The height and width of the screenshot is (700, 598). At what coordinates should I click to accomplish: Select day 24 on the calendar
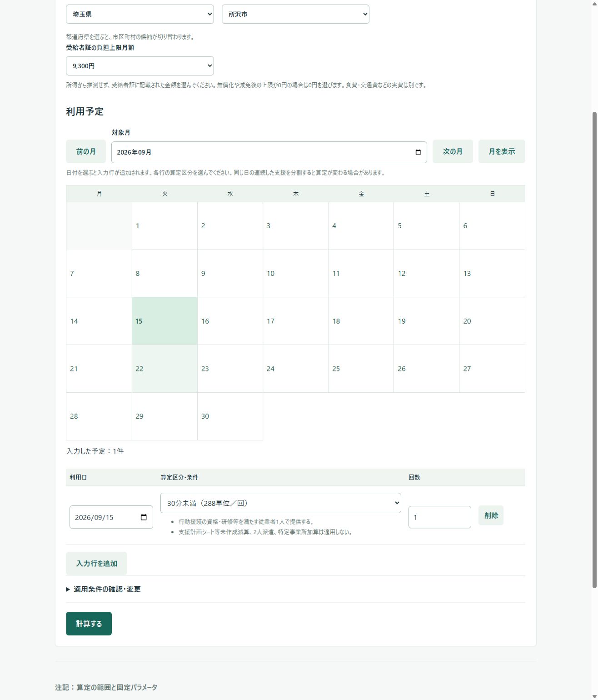point(295,369)
